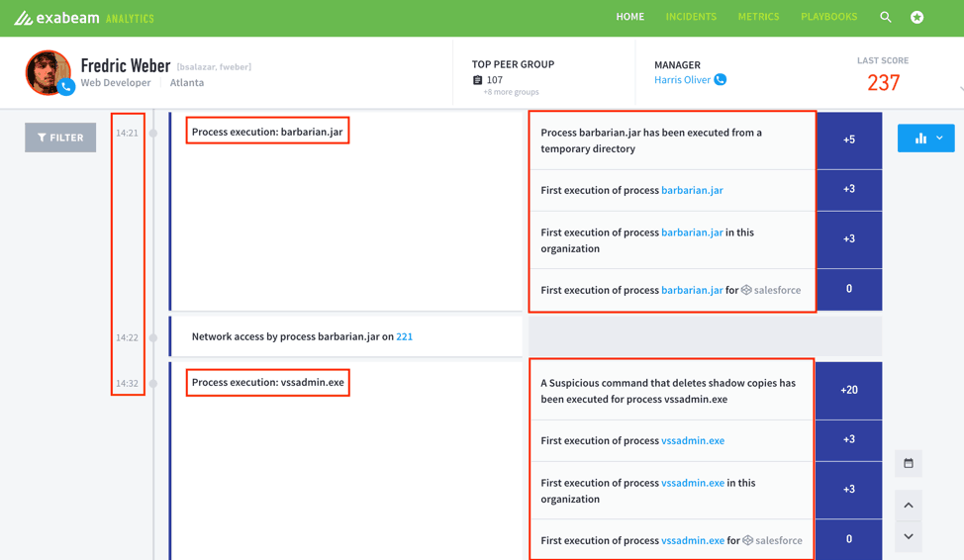Go to the HOME tab
Image resolution: width=964 pixels, height=560 pixels.
[630, 17]
